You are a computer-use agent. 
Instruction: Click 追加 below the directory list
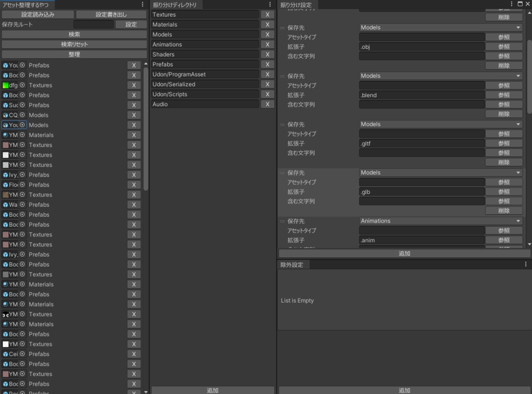coord(212,390)
